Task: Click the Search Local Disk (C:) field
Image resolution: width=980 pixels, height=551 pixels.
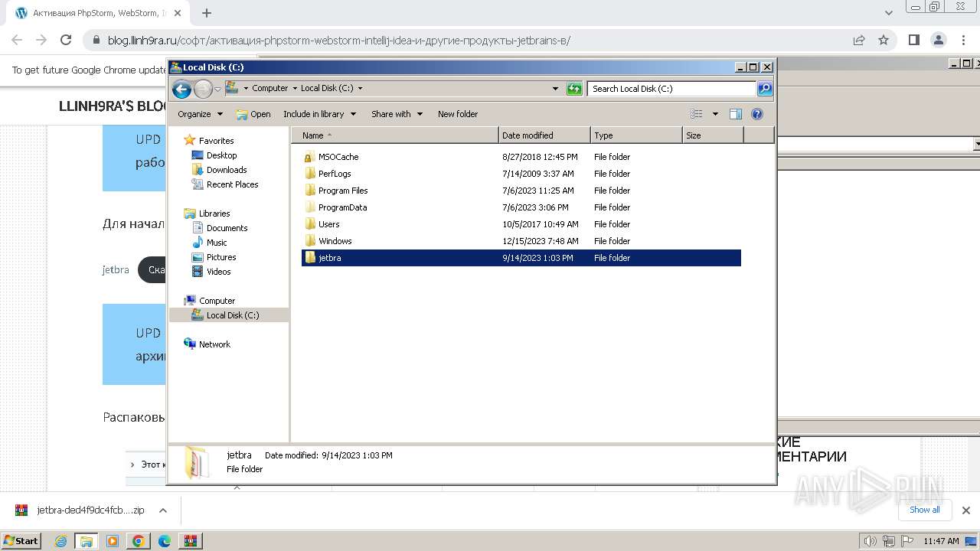Action: (x=672, y=89)
